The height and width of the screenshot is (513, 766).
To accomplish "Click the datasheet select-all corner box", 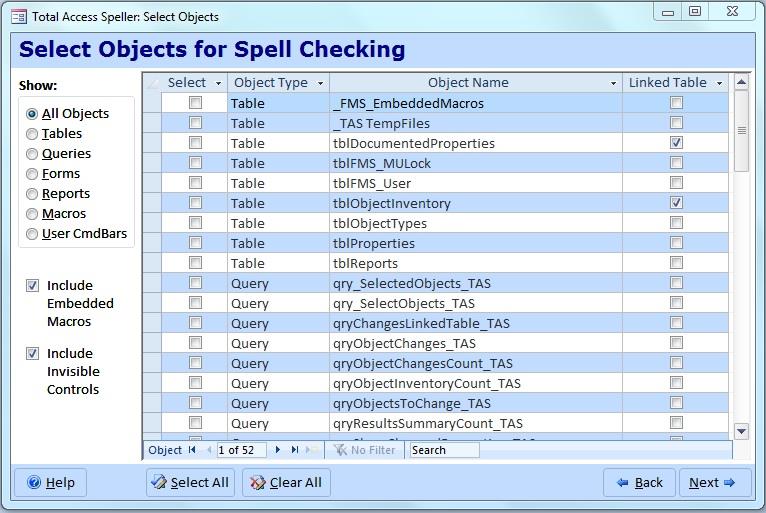I will pyautogui.click(x=152, y=83).
